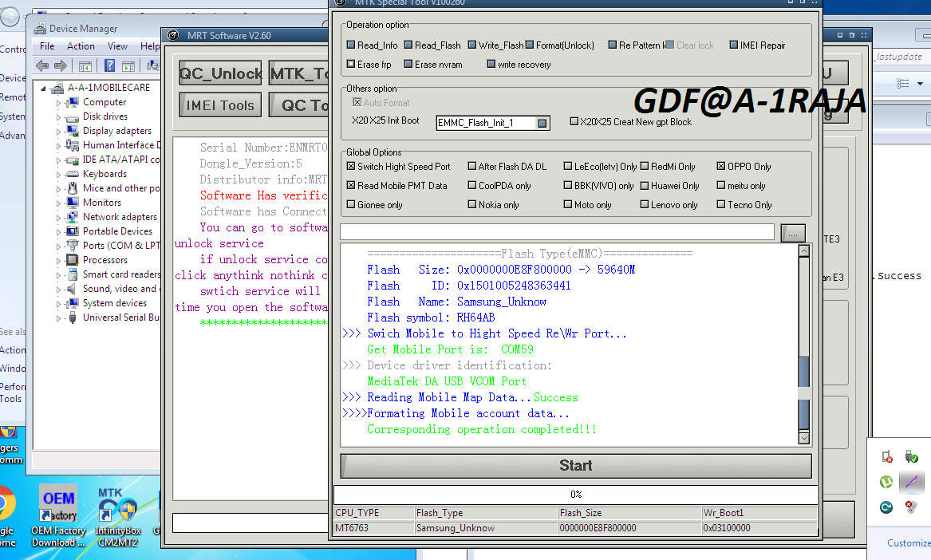This screenshot has height=560, width=931.
Task: Uncheck the OPPO Only checkbox
Action: tap(721, 166)
